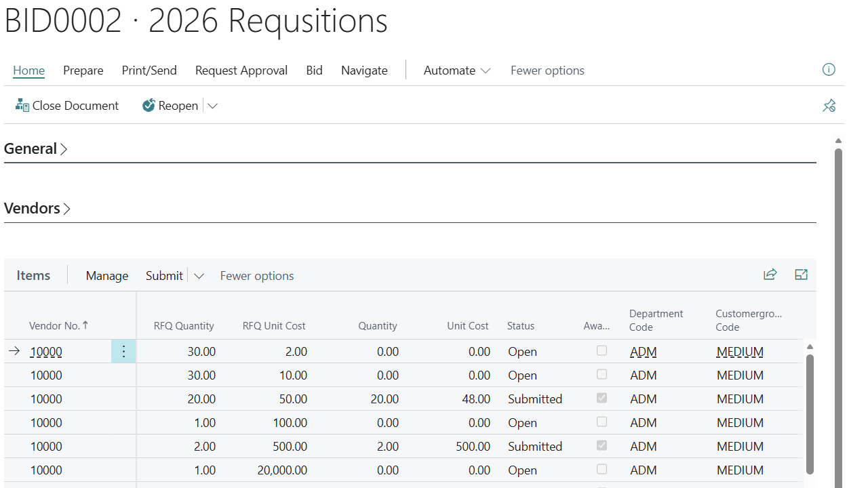Screen dimensions: 868x488
Task: Tick the Awarded box on the 20,000.00 cost row
Action: (x=601, y=469)
